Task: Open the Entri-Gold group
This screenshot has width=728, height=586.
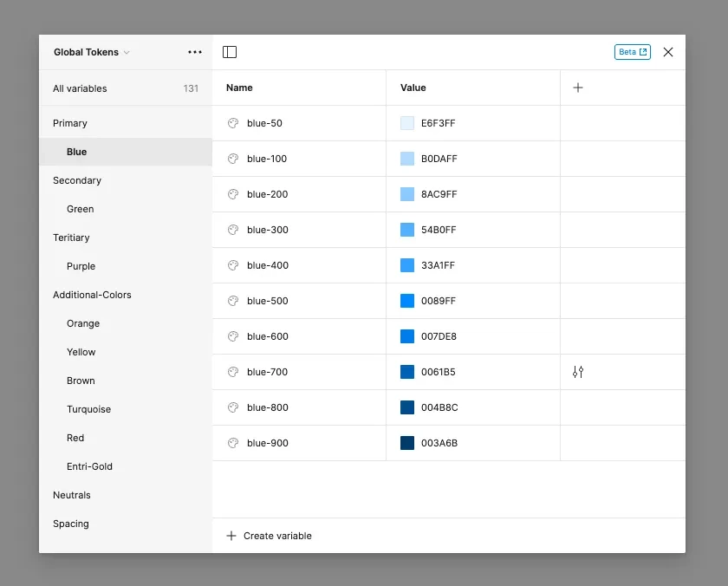Action: pos(126,466)
